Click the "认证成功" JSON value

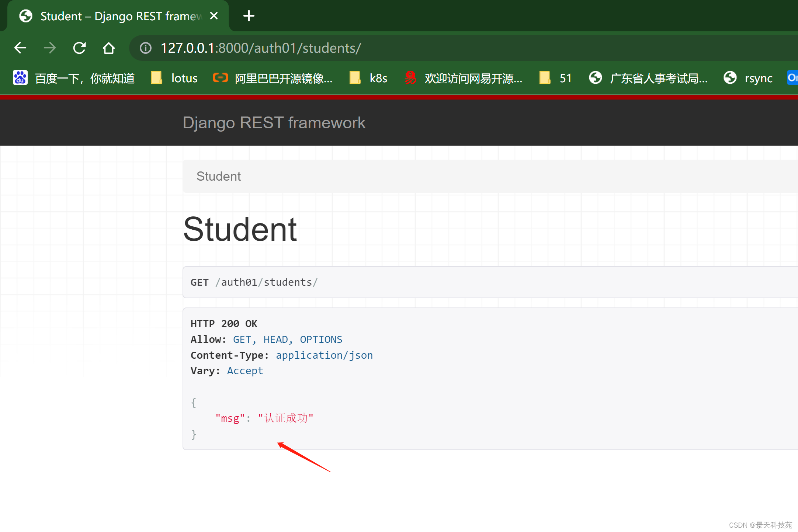tap(285, 418)
